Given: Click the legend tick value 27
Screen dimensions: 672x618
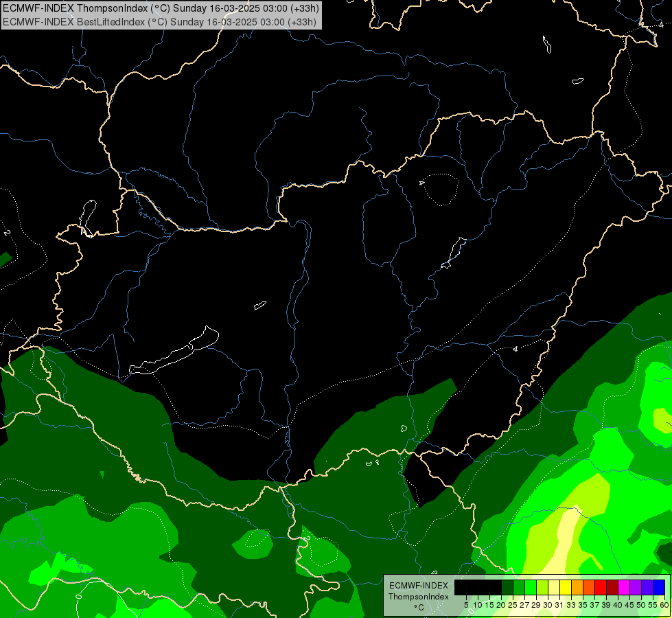Looking at the screenshot, I should (x=524, y=605).
